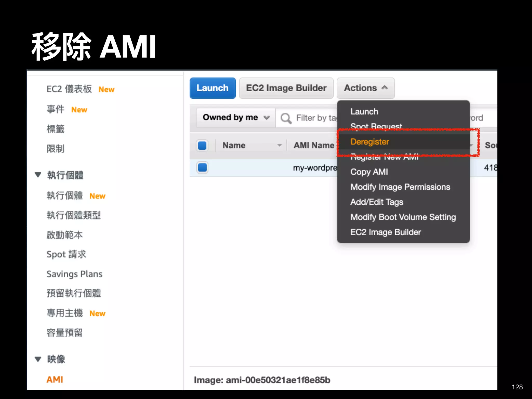Open Spot 請求 sidebar link

[66, 254]
